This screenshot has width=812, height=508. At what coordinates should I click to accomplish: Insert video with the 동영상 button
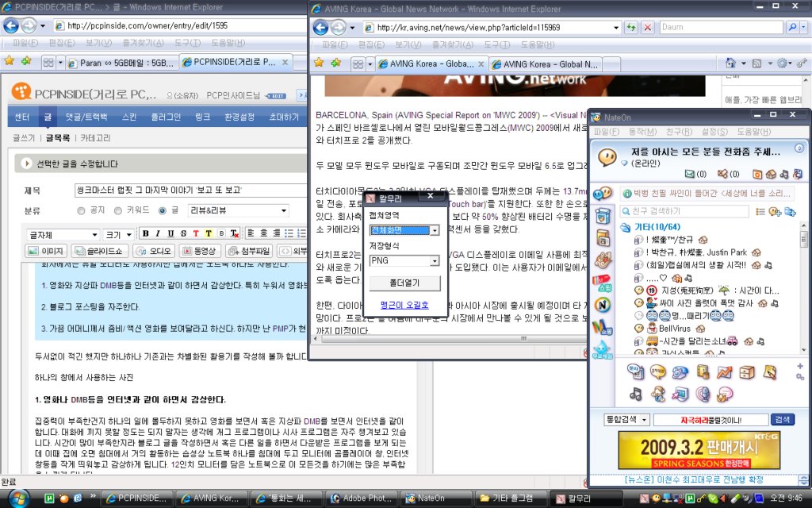[x=201, y=251]
